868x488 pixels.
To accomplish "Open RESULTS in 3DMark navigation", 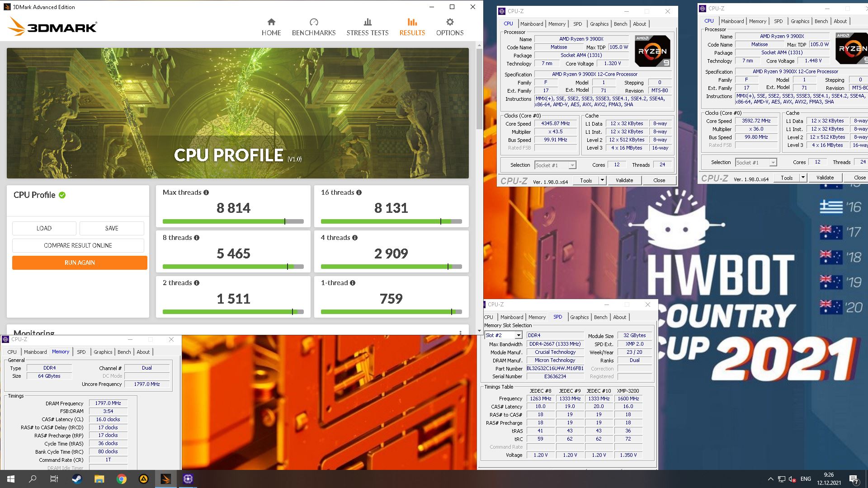I will point(412,27).
